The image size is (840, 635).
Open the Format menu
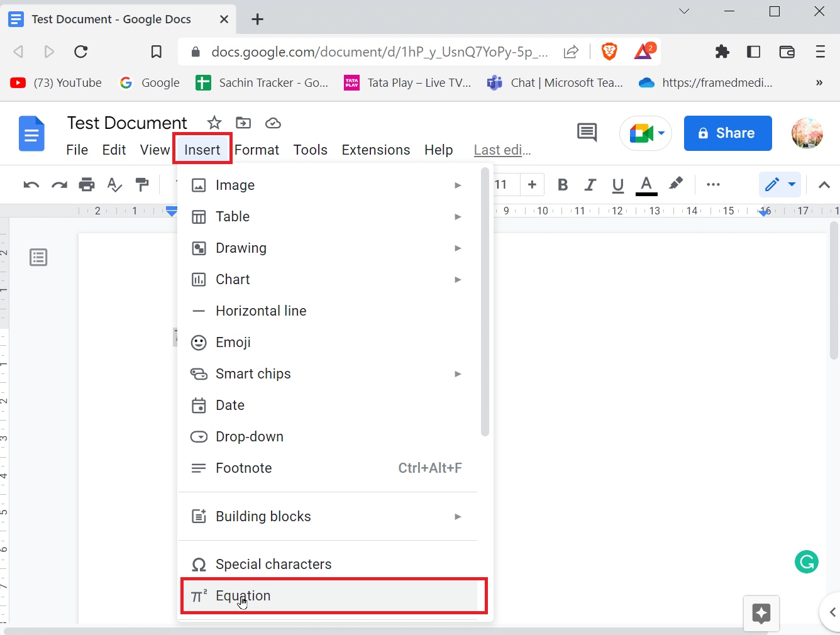point(257,150)
